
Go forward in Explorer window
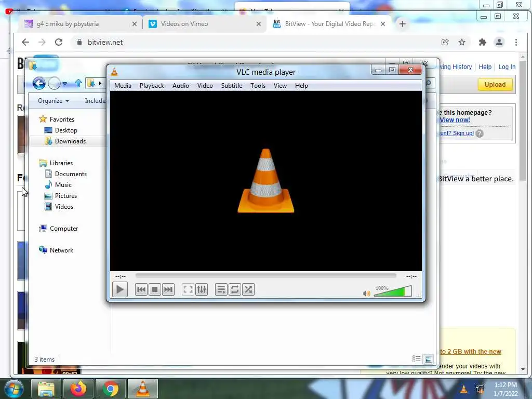pyautogui.click(x=54, y=83)
